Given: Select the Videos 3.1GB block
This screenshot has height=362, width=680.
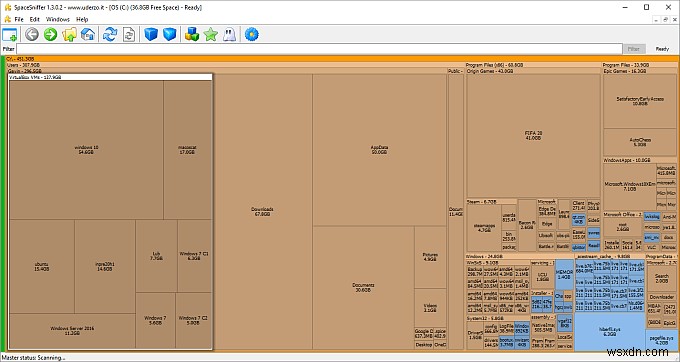Looking at the screenshot, I should (x=430, y=308).
